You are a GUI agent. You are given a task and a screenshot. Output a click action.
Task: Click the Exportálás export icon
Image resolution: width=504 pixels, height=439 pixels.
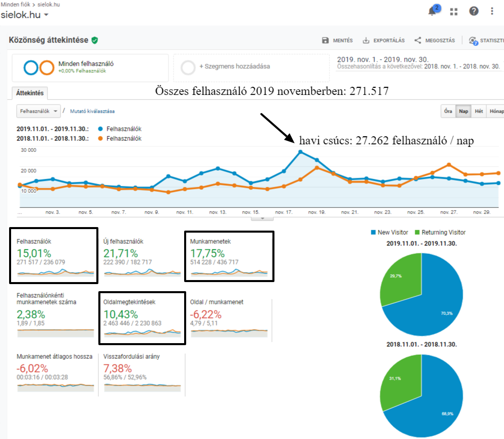tap(366, 40)
